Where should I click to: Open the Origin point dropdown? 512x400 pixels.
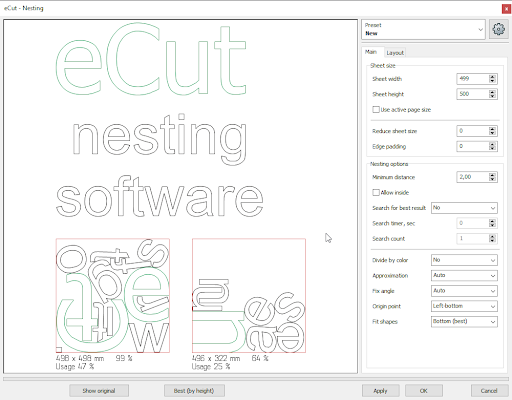coord(464,306)
